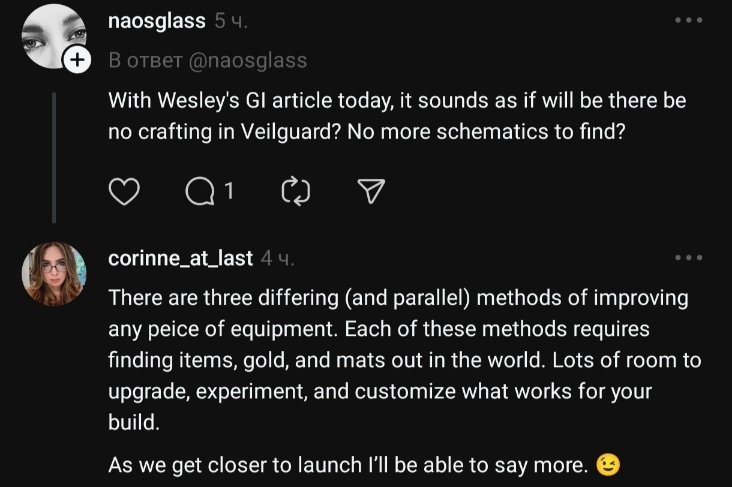732x487 pixels.
Task: Visit the corinne_at_last profile via the username
Action: click(180, 258)
